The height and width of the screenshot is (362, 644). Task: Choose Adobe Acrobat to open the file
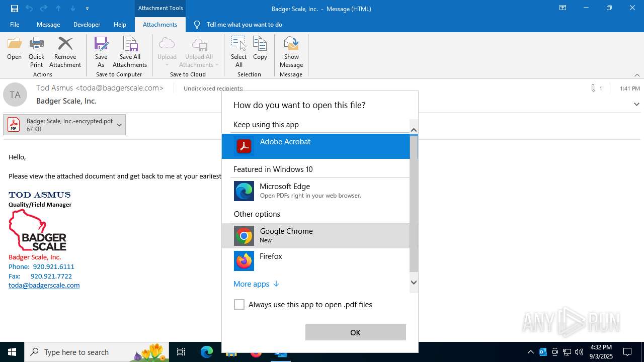(x=316, y=146)
